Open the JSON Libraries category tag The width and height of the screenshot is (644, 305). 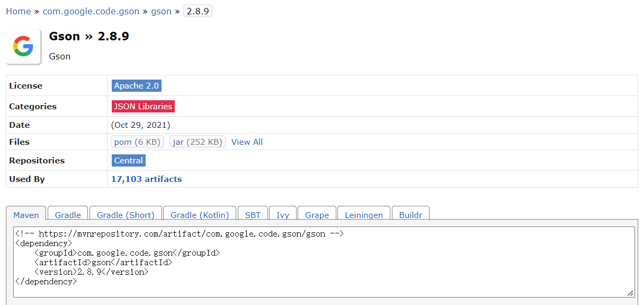tap(143, 106)
